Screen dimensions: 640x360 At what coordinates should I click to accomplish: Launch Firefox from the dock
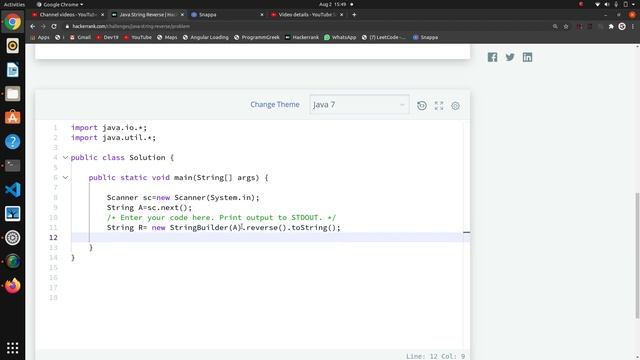click(13, 285)
